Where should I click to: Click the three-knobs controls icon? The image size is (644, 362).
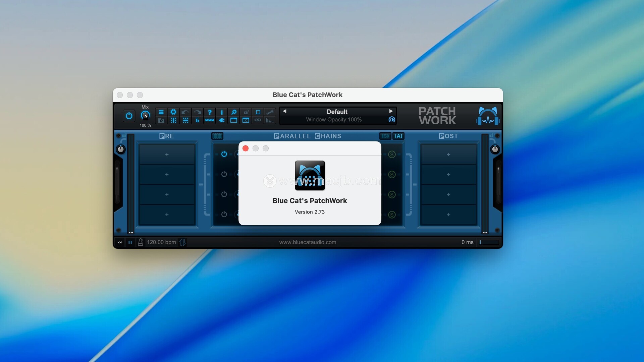coord(210,120)
